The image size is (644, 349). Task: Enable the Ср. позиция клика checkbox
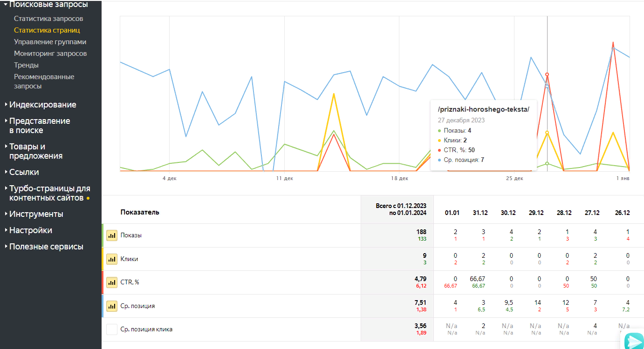(x=112, y=329)
